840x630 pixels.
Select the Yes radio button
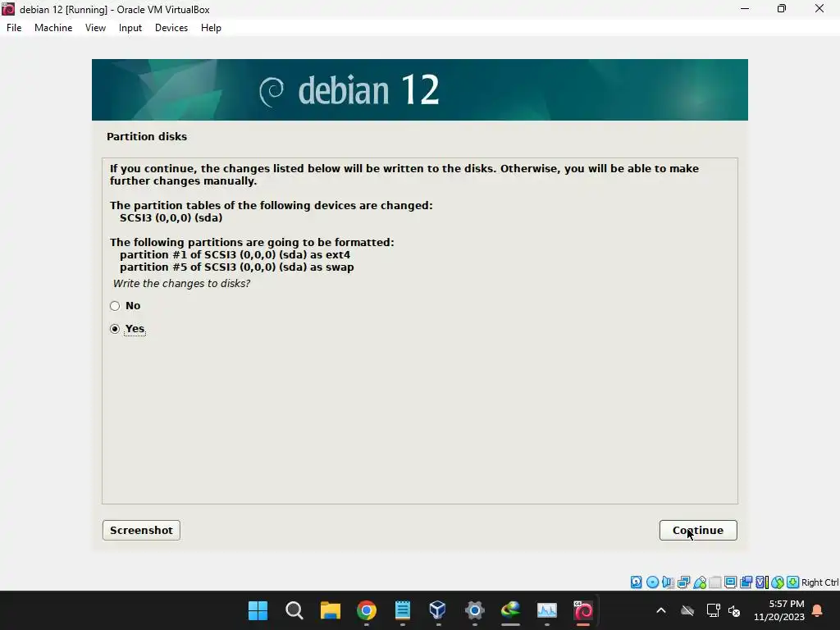pos(115,329)
